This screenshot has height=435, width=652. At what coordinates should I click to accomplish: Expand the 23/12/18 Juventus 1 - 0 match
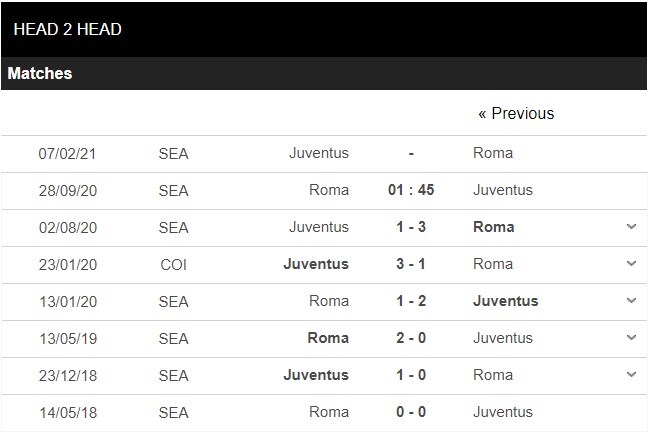631,375
